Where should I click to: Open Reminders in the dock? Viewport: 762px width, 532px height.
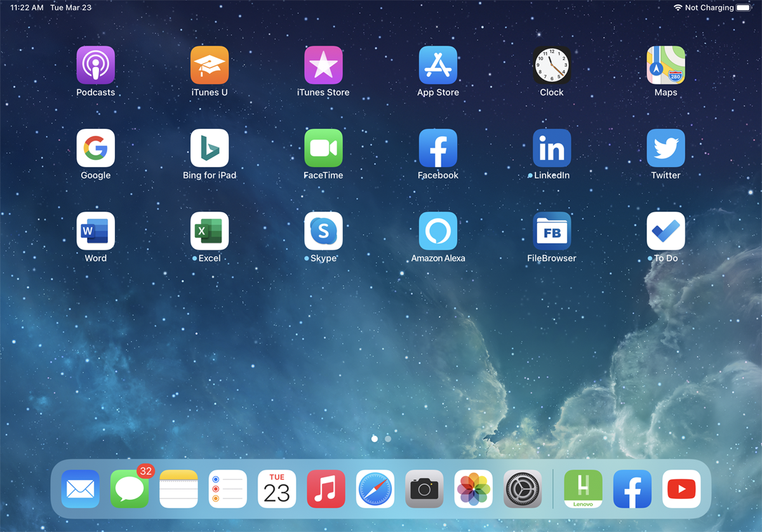pos(228,489)
